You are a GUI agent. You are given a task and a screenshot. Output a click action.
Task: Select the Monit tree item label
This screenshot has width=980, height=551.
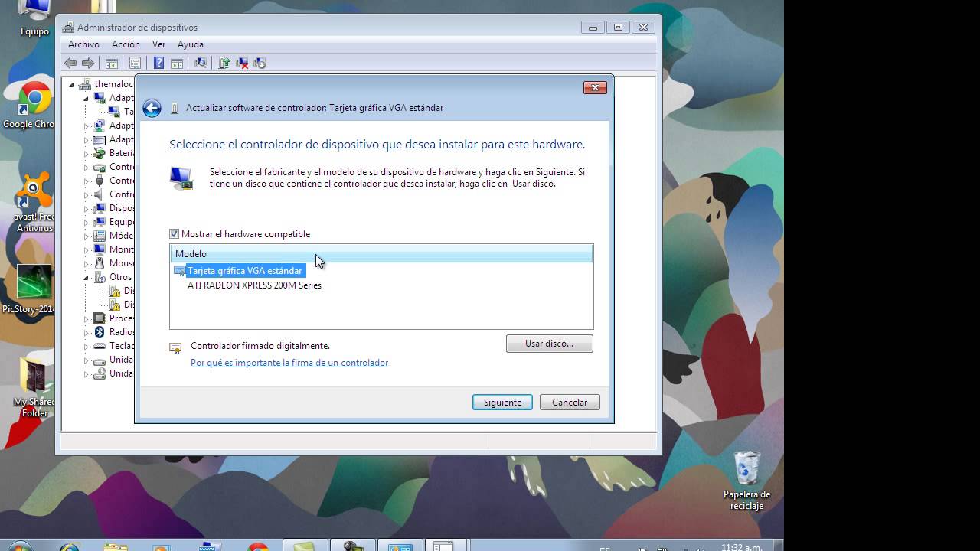coord(121,249)
